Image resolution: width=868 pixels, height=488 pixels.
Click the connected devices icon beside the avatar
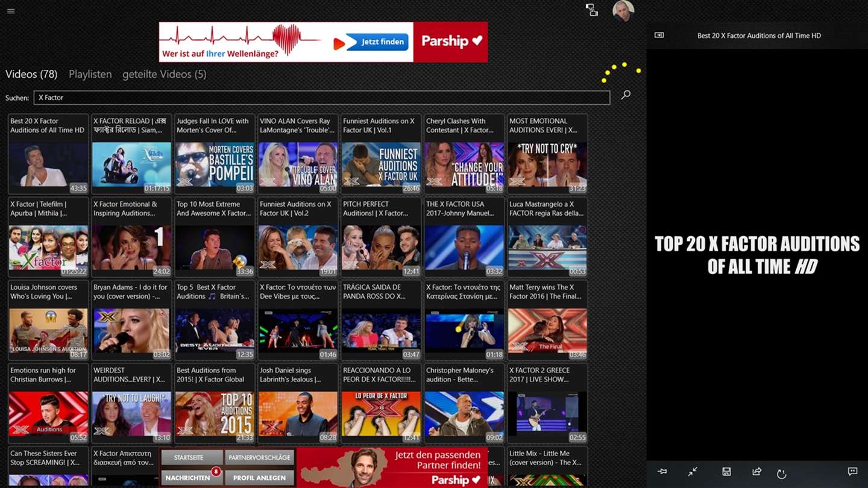click(592, 10)
